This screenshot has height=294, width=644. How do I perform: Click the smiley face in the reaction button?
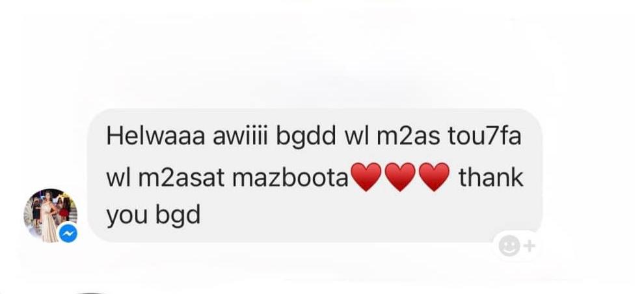[x=509, y=246]
